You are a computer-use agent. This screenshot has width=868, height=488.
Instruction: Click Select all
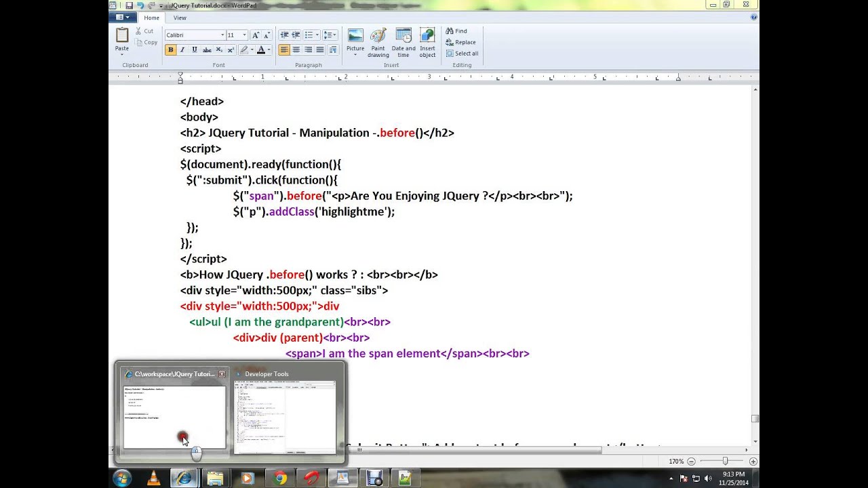462,54
